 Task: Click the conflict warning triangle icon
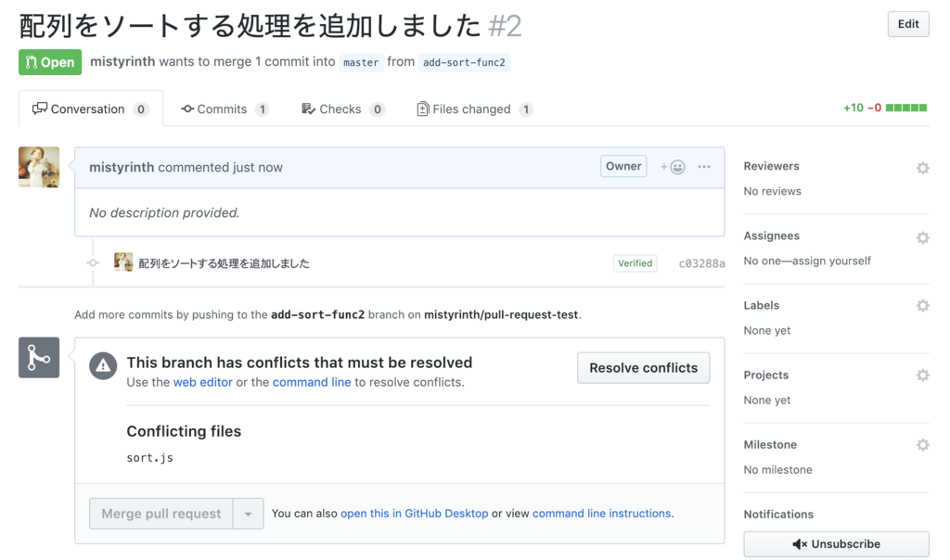coord(103,365)
